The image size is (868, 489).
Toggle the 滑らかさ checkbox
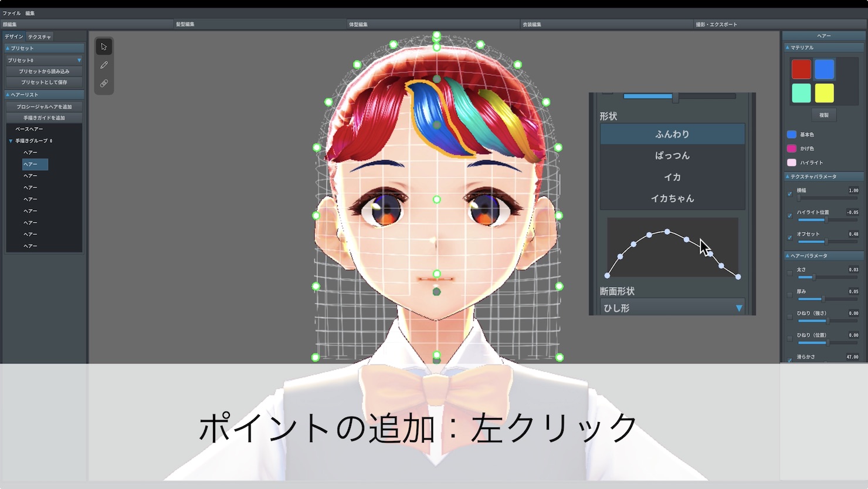point(789,360)
